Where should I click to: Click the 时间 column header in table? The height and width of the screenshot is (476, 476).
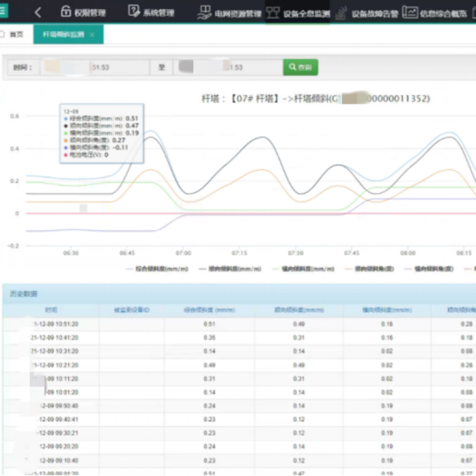point(51,310)
